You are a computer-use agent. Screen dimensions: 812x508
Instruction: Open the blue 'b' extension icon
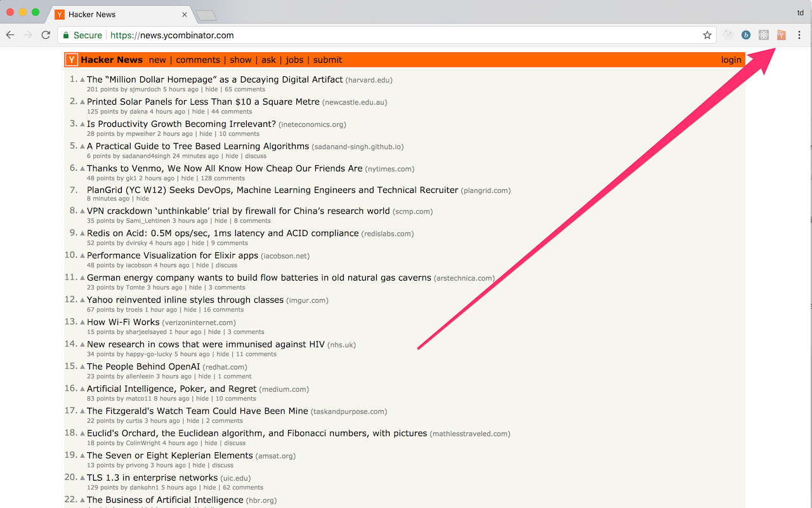point(746,36)
